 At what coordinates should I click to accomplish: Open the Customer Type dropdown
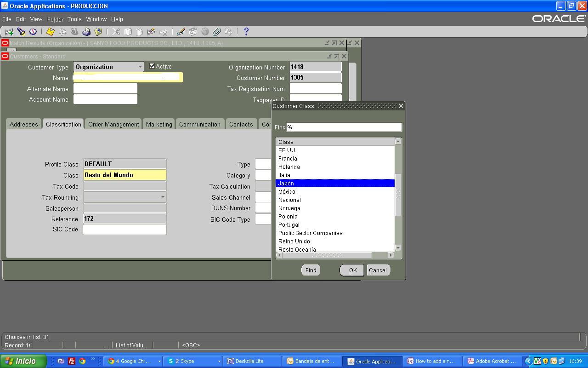pos(140,67)
